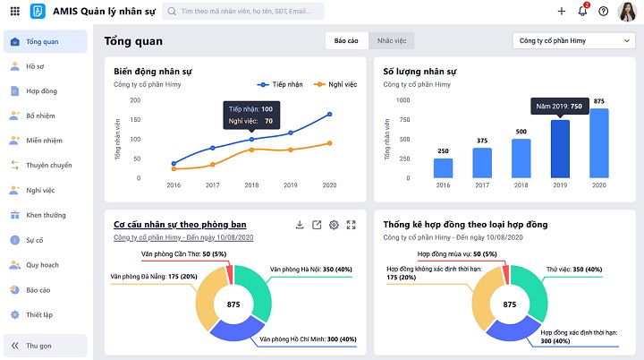
Task: Open the app launcher grid icon
Action: (x=15, y=11)
